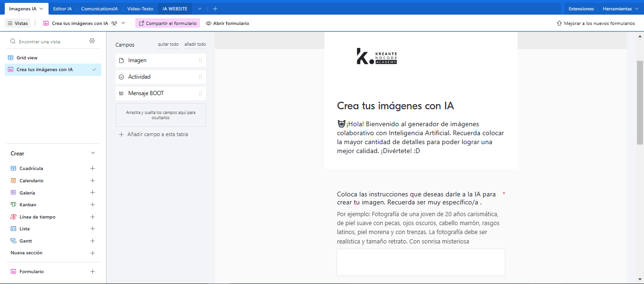Add Formulario view with plus icon
Image resolution: width=644 pixels, height=284 pixels.
pos(93,271)
